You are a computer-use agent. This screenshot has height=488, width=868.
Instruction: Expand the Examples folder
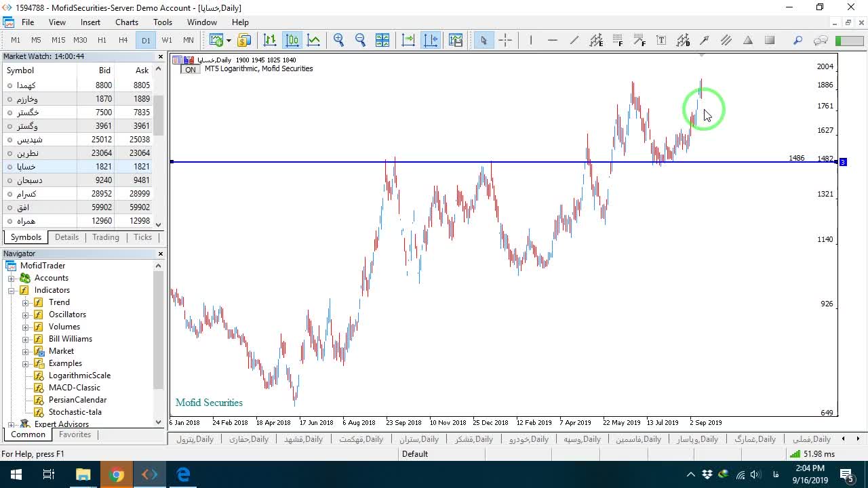(26, 363)
